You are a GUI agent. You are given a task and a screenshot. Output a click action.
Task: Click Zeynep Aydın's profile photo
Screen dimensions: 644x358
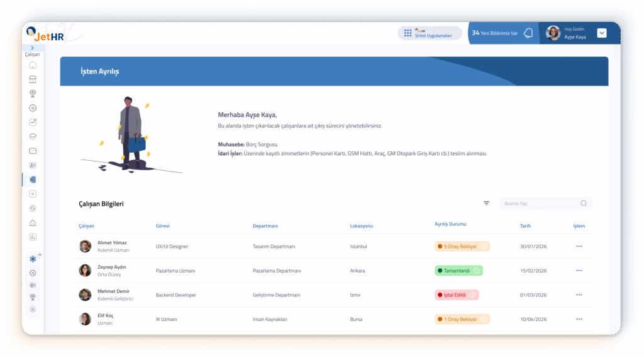[x=85, y=271]
